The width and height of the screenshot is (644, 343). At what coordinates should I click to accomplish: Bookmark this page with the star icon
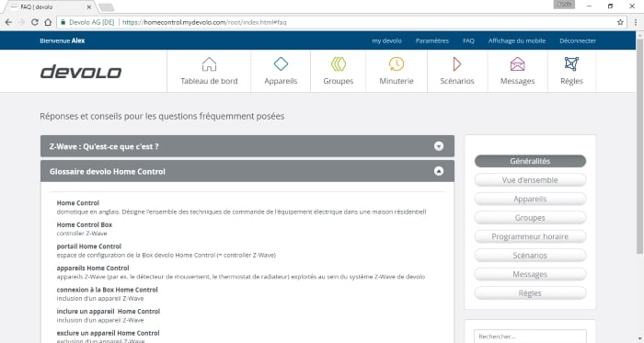pyautogui.click(x=620, y=22)
